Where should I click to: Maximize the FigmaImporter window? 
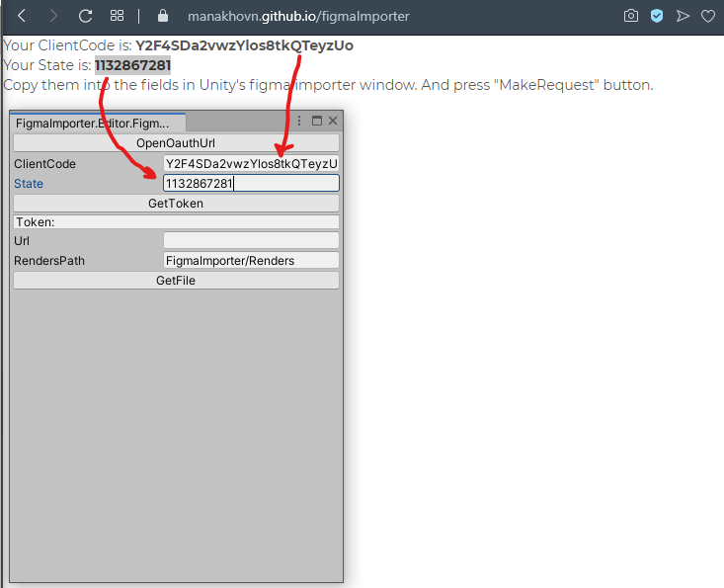317,121
